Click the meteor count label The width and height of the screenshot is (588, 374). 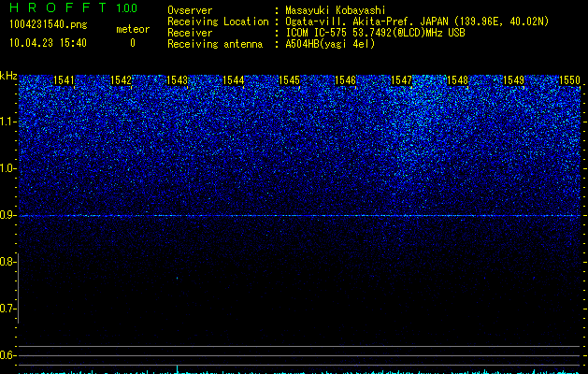pos(133,29)
